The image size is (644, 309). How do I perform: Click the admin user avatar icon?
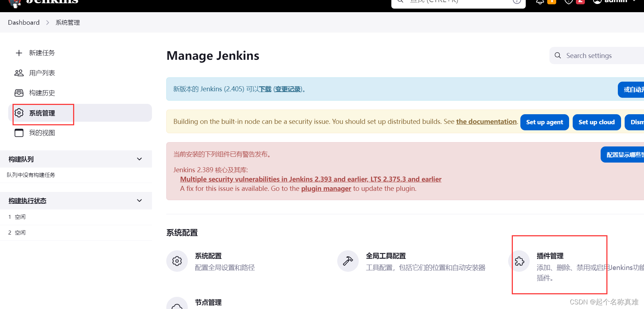(597, 1)
